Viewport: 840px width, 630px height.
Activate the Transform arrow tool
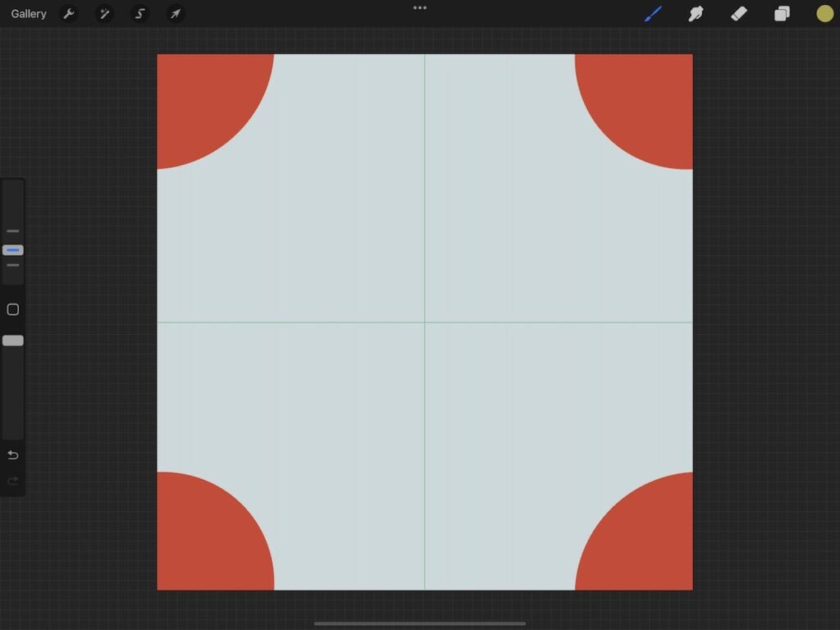tap(175, 13)
